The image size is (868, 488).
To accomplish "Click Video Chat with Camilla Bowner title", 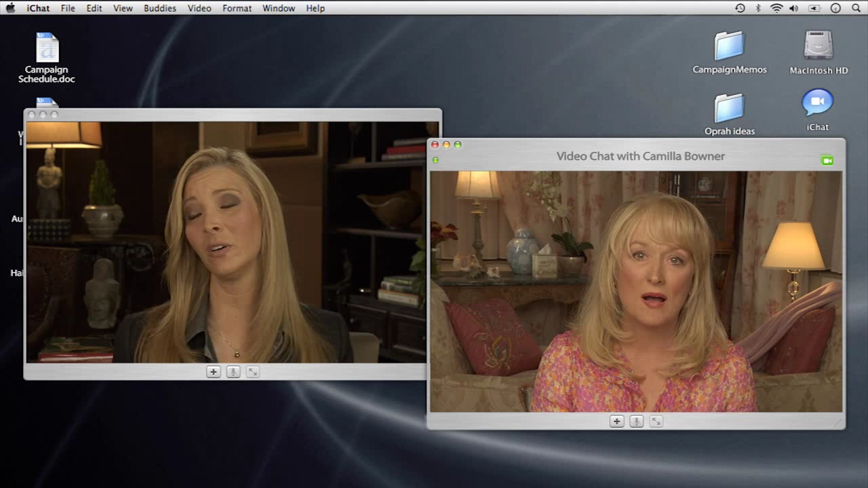I will click(x=641, y=156).
